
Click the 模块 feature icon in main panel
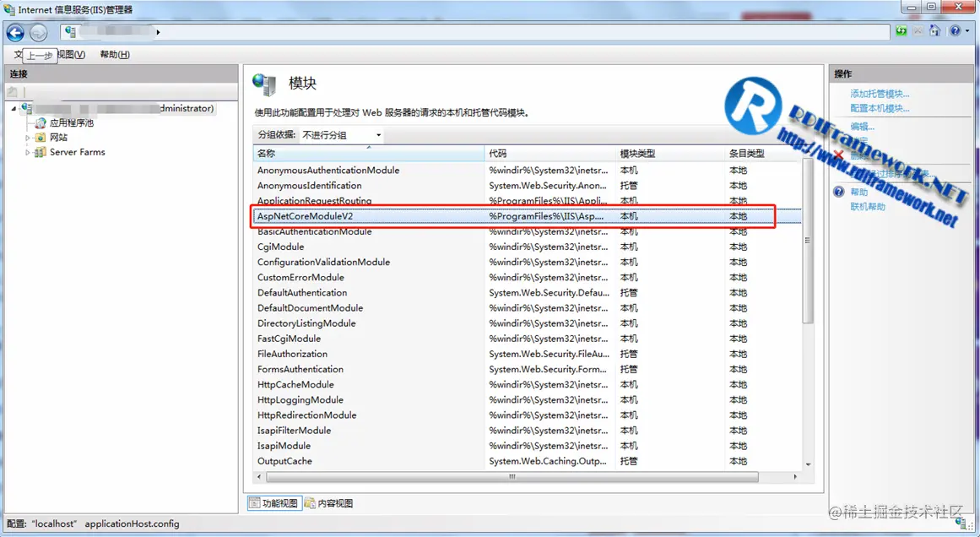coord(264,84)
